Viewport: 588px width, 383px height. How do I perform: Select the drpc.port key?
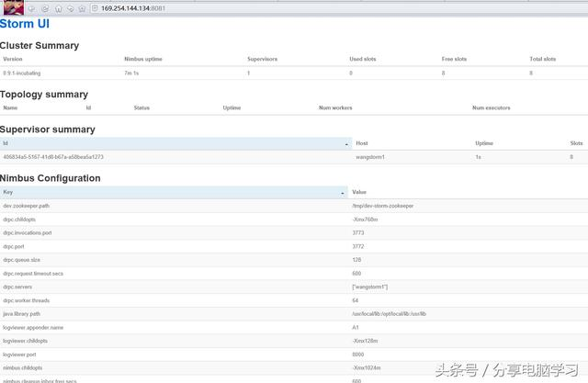pyautogui.click(x=14, y=246)
